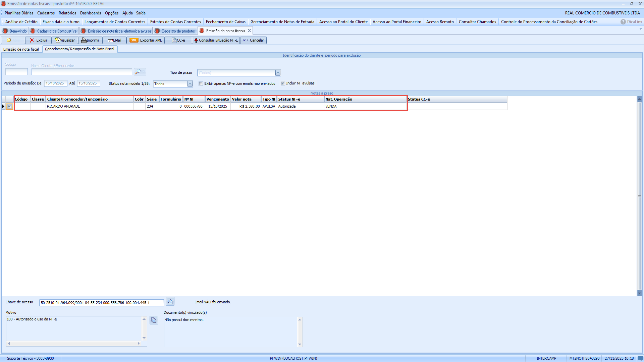Open Status nota modelo 1/55 dropdown
The width and height of the screenshot is (644, 362).
(x=190, y=84)
